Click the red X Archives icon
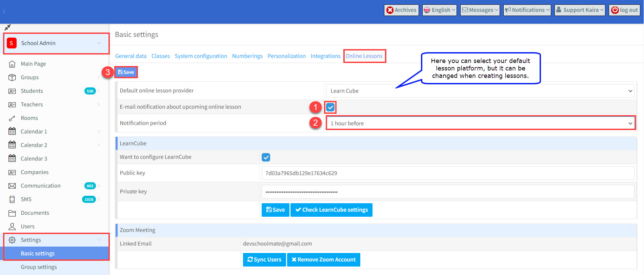Image resolution: width=644 pixels, height=275 pixels. 390,10
